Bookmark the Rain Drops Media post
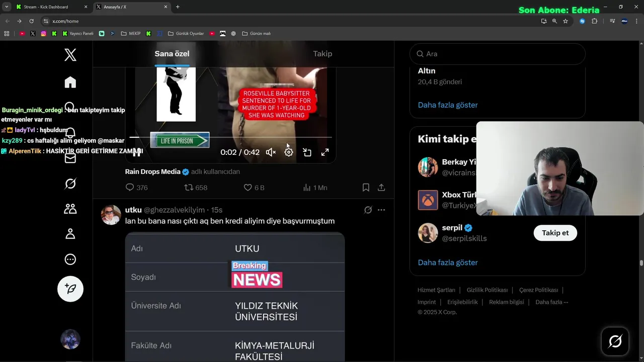 click(366, 188)
